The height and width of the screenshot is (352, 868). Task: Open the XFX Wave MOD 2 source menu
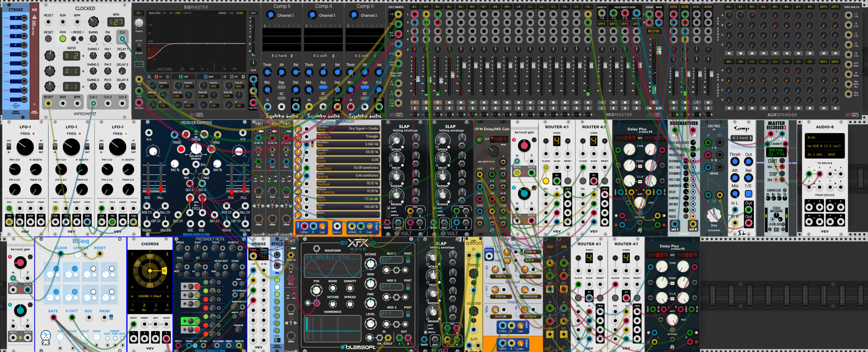(391, 287)
